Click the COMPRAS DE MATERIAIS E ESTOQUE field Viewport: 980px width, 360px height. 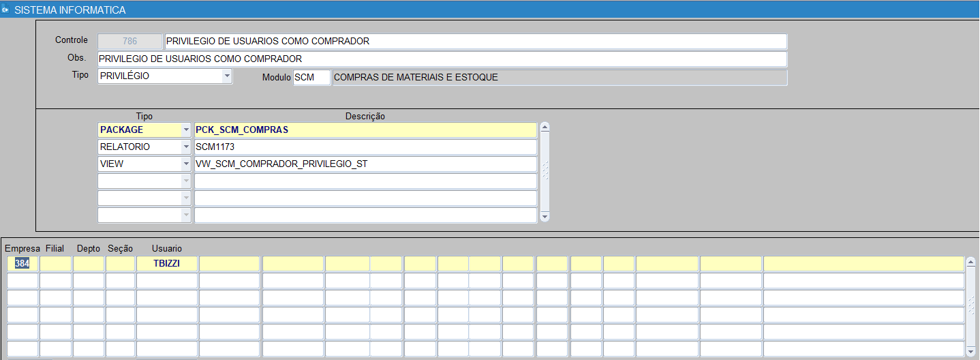(560, 78)
